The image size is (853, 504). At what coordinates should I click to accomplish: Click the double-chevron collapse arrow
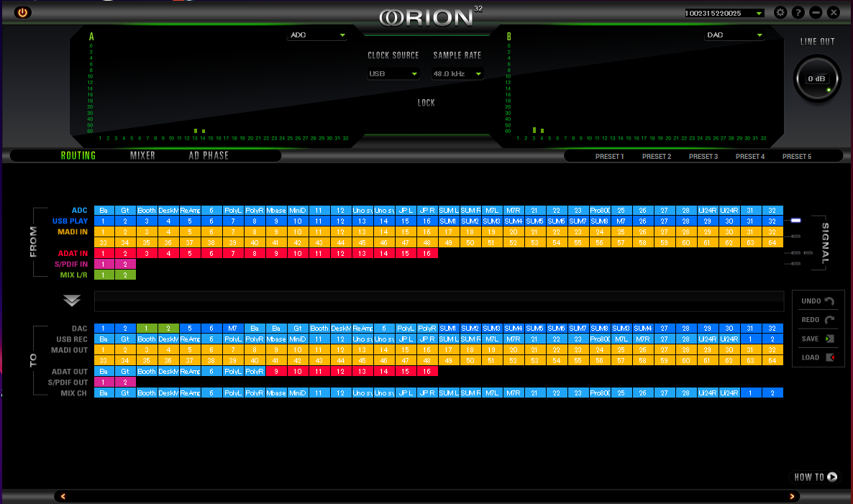point(72,301)
